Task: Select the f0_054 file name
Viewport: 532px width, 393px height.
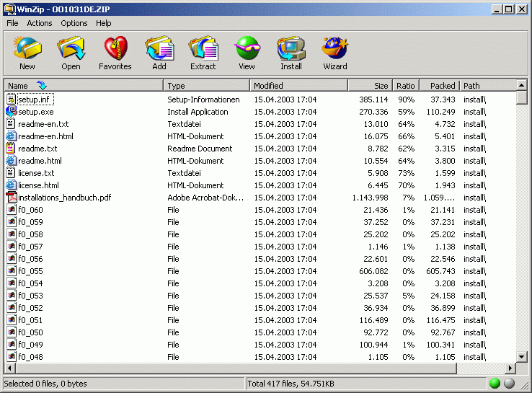Action: 30,283
